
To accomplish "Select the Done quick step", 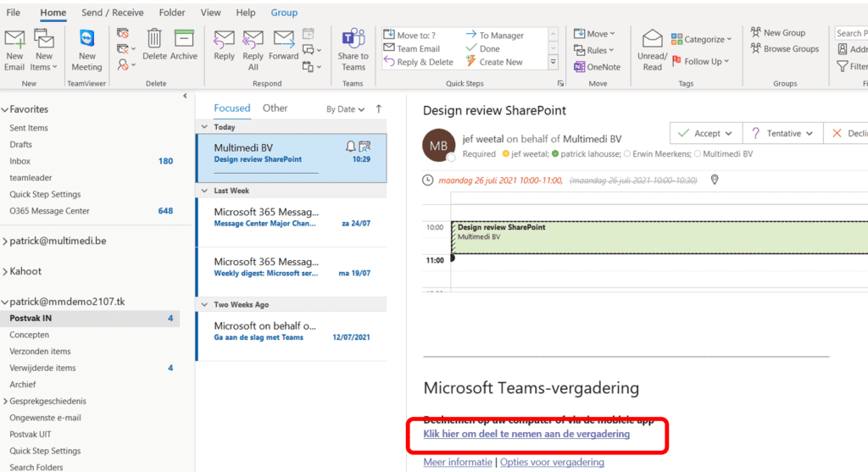I will (x=483, y=48).
